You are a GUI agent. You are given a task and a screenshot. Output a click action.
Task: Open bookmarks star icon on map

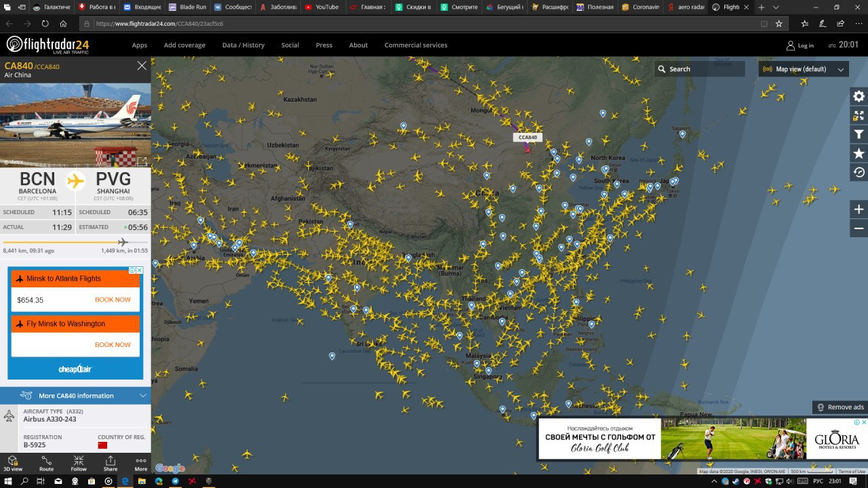click(859, 154)
